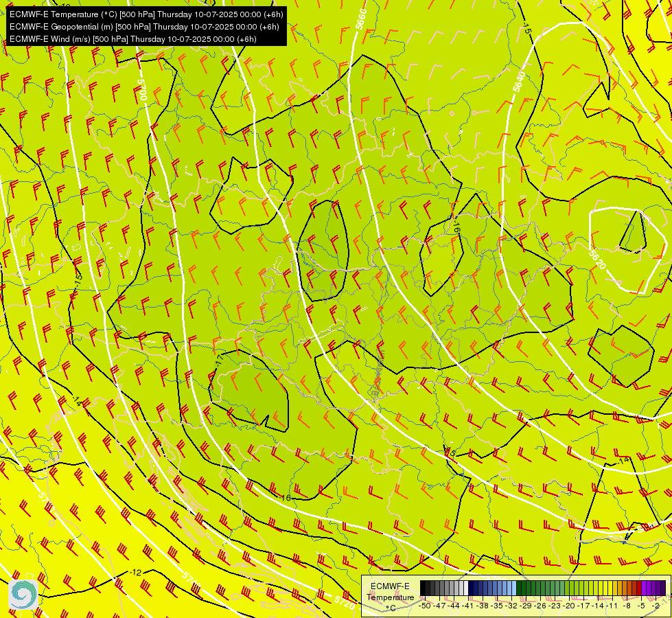Click the legend tick label -41
Screen dimensions: 672x618
pos(468,606)
